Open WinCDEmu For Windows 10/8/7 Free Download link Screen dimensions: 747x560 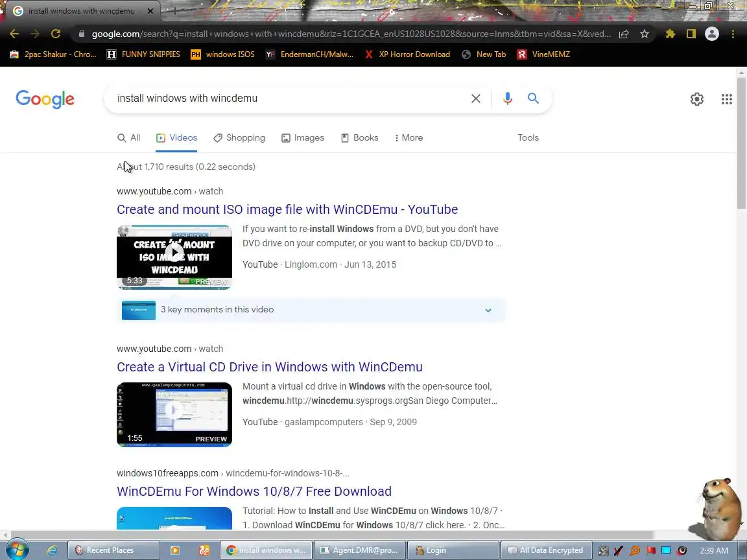click(254, 491)
